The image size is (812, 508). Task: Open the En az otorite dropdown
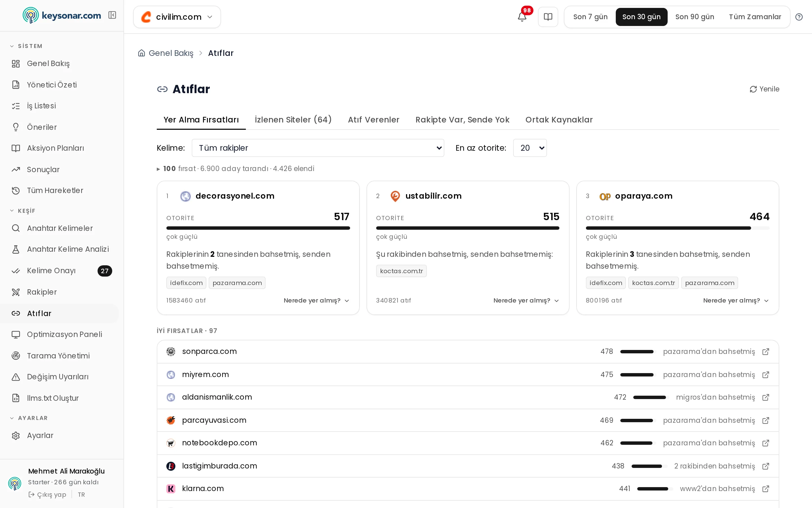click(x=530, y=148)
